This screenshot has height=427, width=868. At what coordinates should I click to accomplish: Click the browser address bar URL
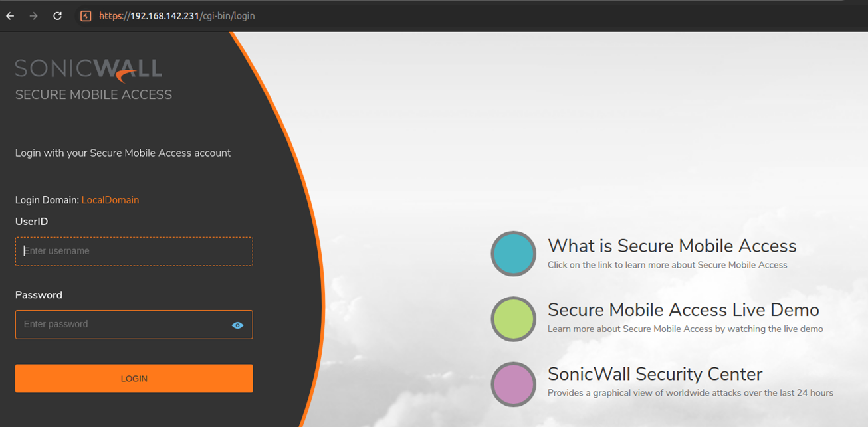pyautogui.click(x=177, y=16)
